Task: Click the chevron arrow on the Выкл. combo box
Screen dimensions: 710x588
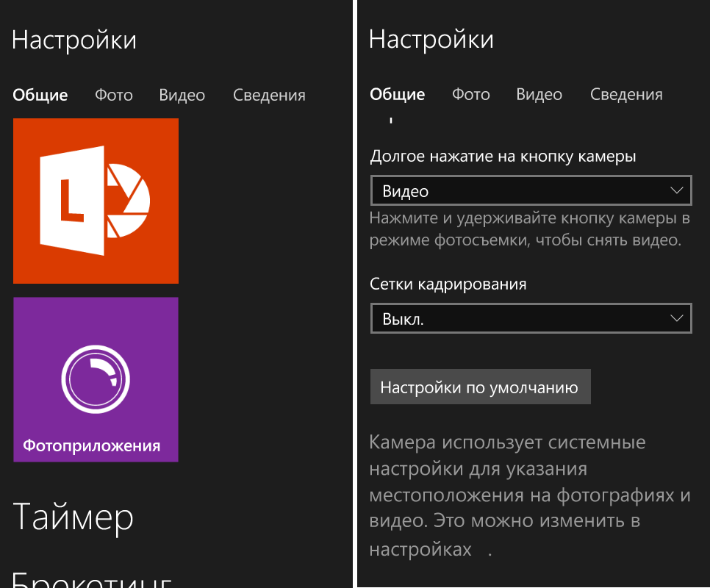Action: (x=677, y=320)
